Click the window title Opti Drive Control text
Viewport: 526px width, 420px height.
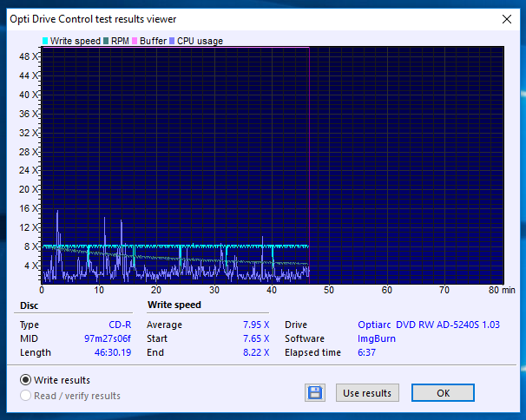pos(93,19)
